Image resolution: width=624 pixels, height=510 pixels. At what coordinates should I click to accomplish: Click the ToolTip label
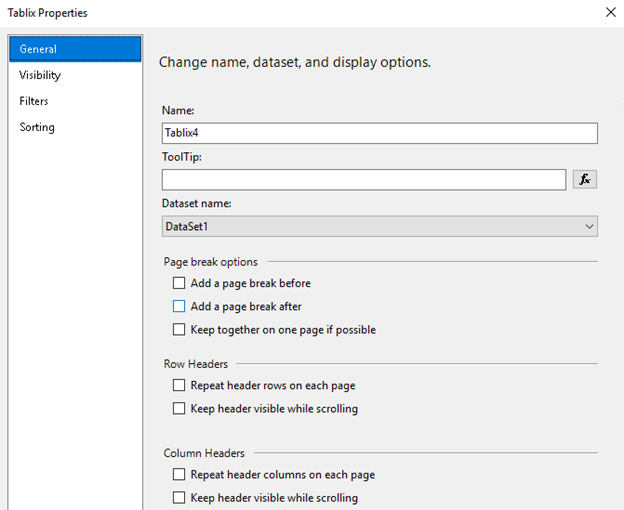[182, 157]
